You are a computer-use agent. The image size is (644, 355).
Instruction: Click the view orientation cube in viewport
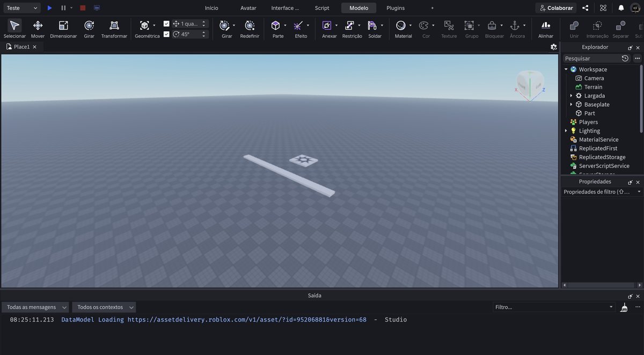point(530,84)
